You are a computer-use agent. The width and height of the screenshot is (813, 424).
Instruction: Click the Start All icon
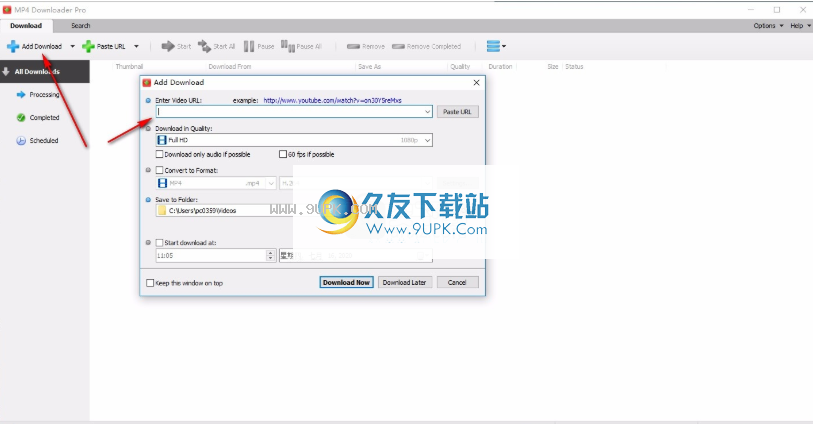(204, 47)
